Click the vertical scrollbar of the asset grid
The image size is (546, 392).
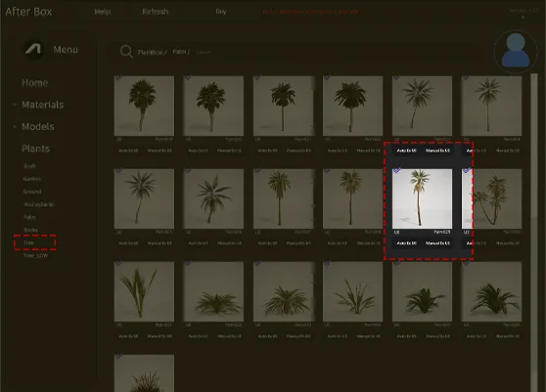click(x=534, y=233)
